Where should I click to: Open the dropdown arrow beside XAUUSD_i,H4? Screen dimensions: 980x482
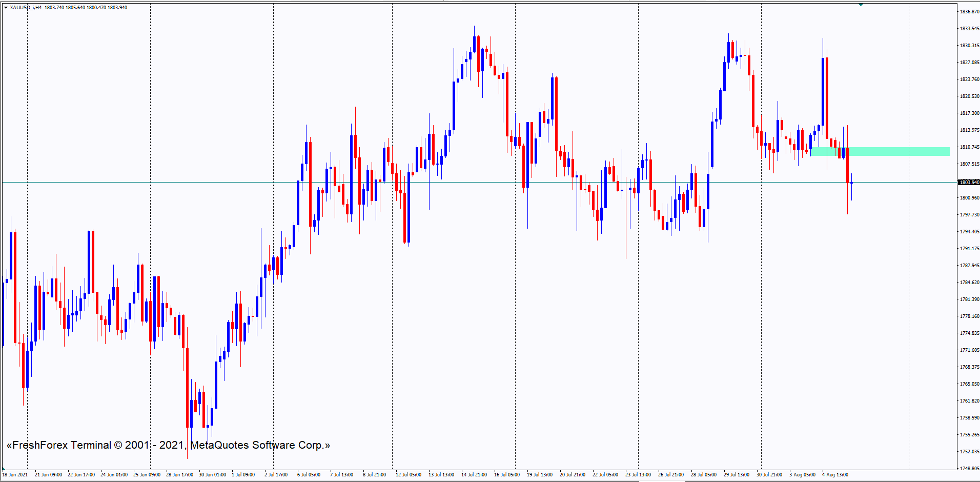6,8
